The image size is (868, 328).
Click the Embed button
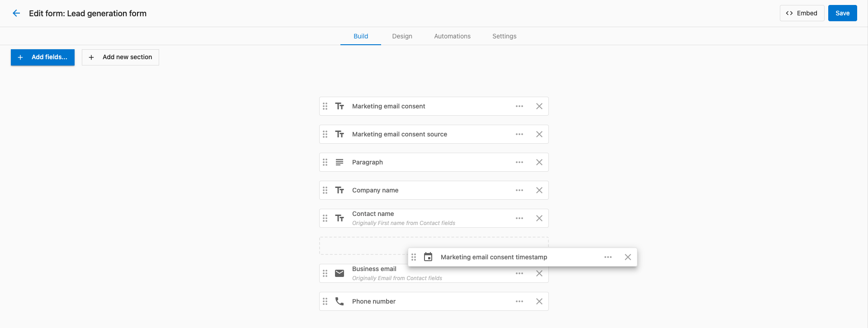802,13
